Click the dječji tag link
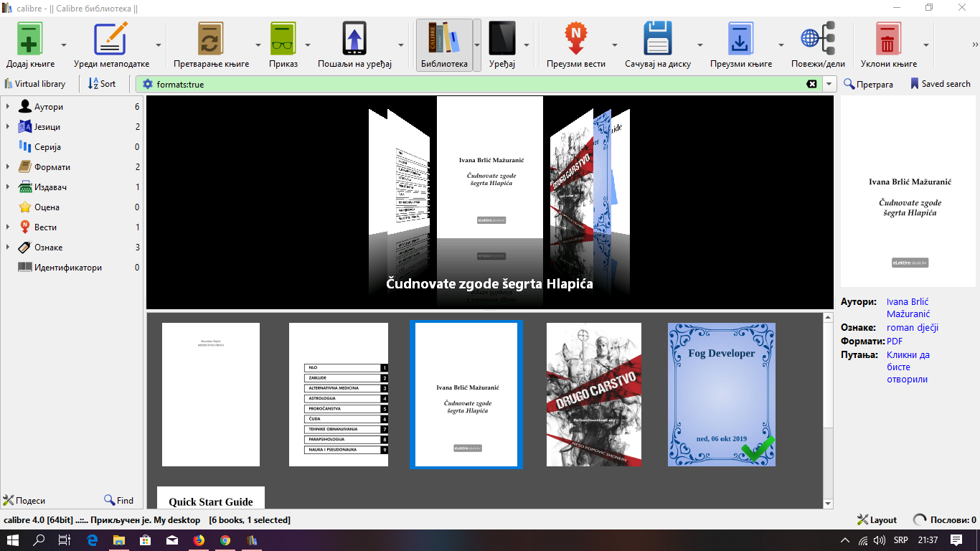980x551 pixels. (x=928, y=328)
